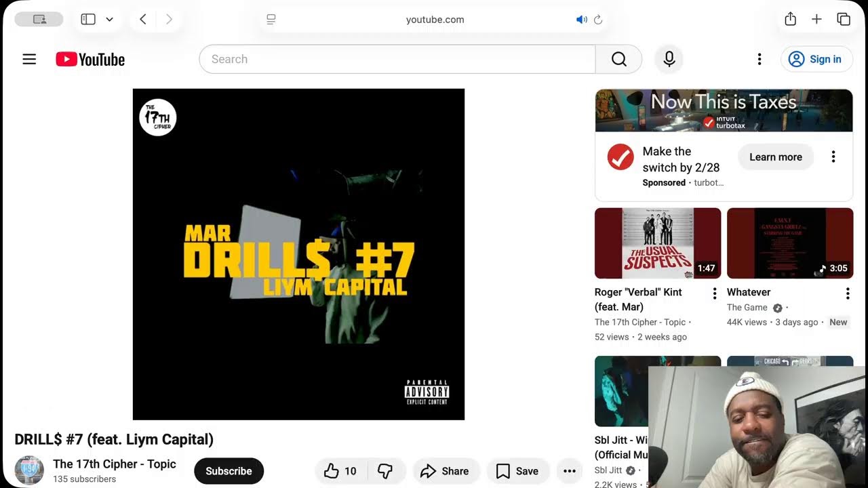Click Learn more on the TurboTax ad
Viewport: 868px width, 488px height.
click(x=776, y=157)
